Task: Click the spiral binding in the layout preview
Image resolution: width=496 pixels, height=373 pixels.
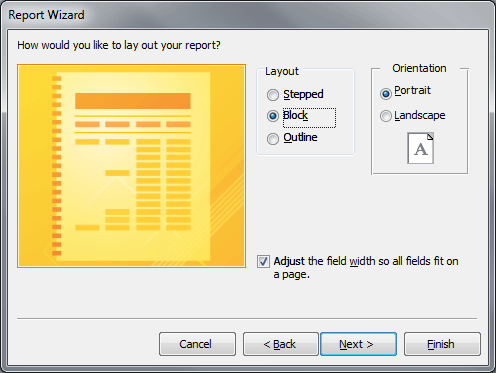Action: click(57, 166)
